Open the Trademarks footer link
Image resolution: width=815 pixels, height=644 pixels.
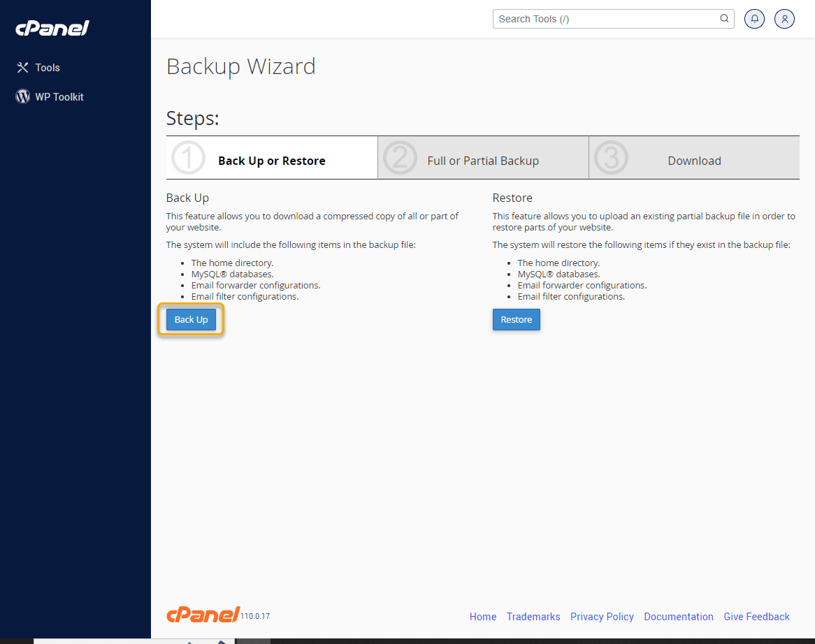pyautogui.click(x=533, y=617)
